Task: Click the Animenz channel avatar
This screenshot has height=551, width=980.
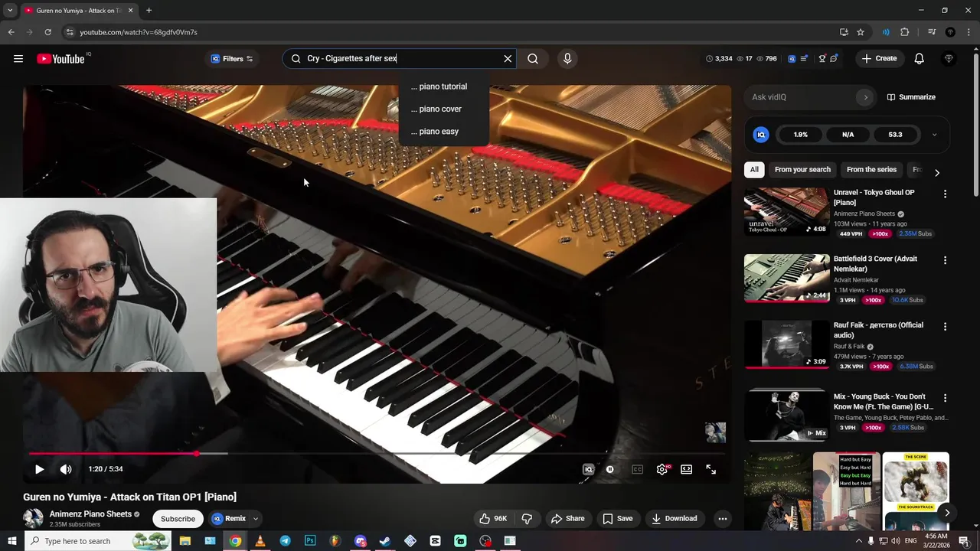Action: (x=33, y=518)
